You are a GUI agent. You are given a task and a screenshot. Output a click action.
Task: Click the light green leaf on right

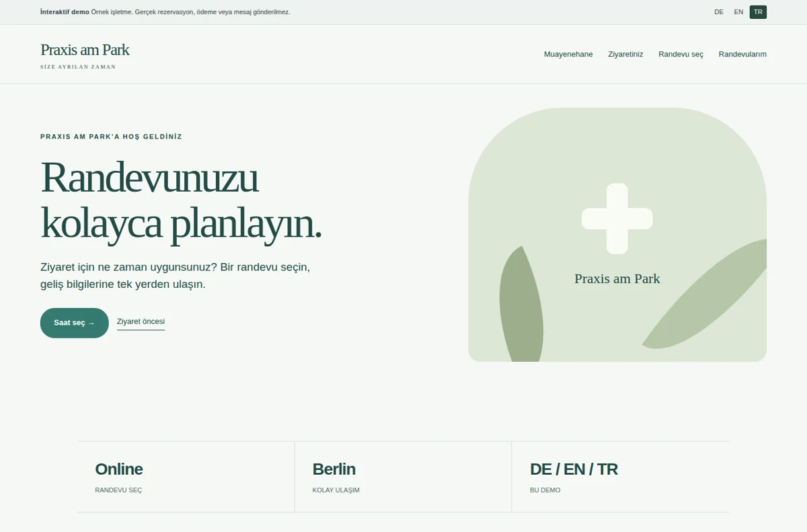pyautogui.click(x=704, y=294)
